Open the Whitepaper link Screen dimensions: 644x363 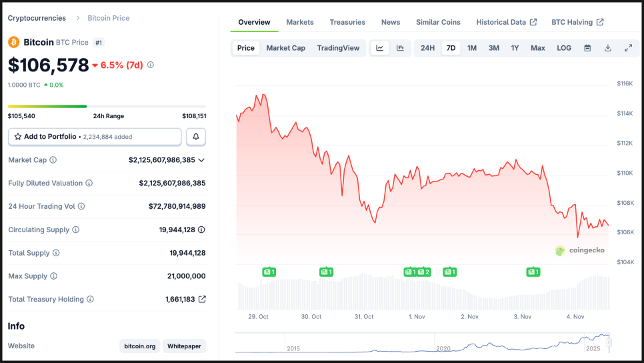pyautogui.click(x=184, y=346)
